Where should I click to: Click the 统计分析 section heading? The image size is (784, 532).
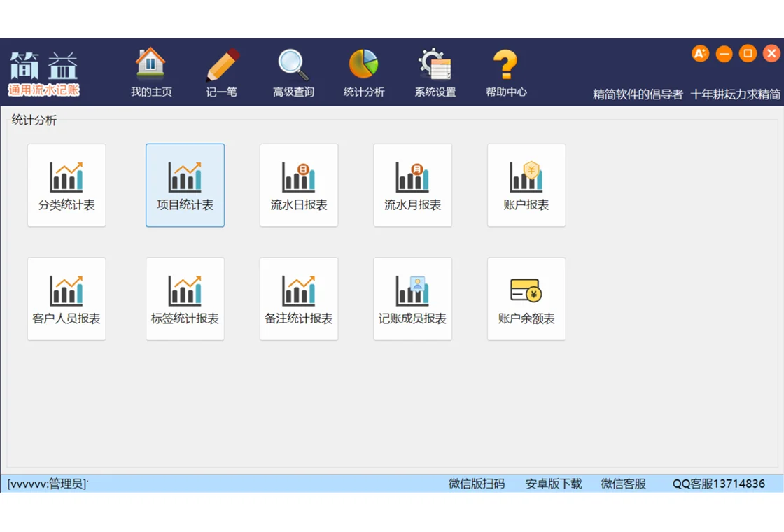tap(34, 120)
